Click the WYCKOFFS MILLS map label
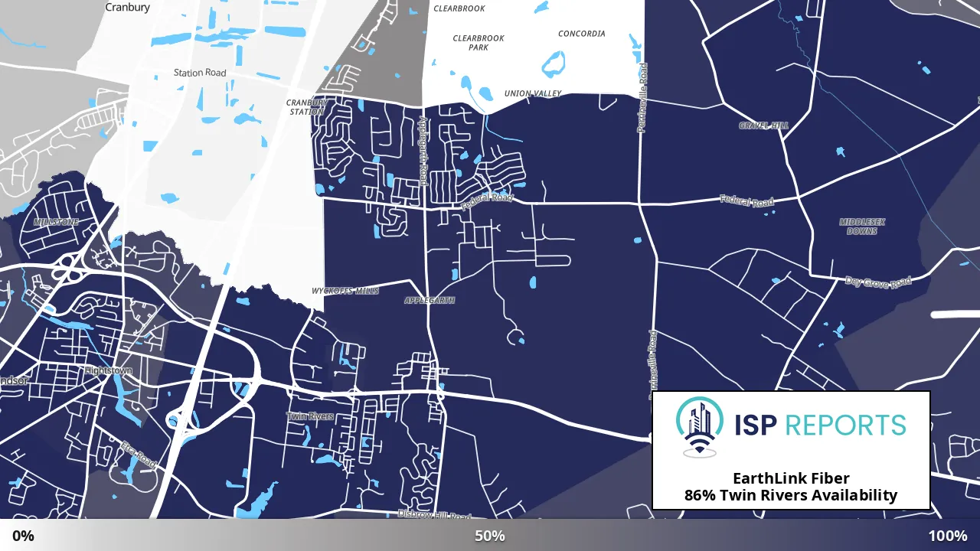The width and height of the screenshot is (980, 551). pos(345,291)
